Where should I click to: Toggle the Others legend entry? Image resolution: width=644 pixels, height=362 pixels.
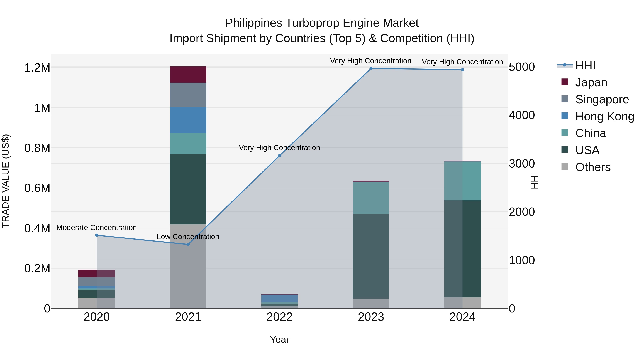(x=586, y=167)
